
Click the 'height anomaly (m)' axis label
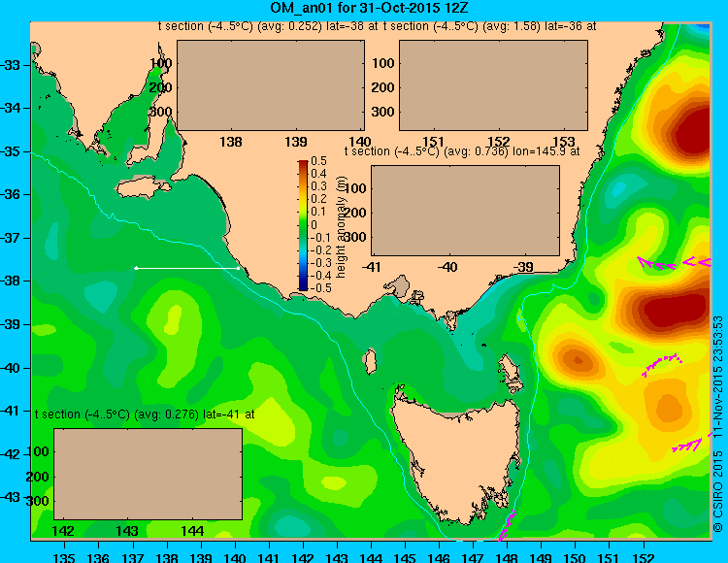point(342,227)
